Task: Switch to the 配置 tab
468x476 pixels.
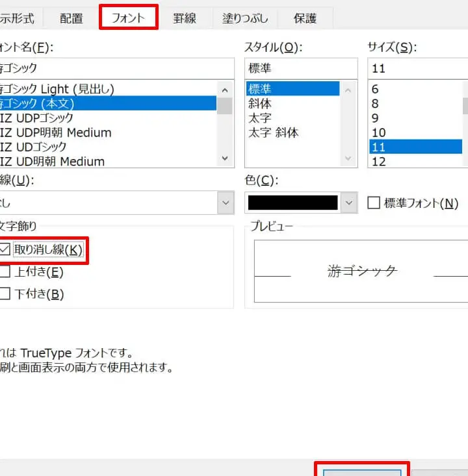Action: tap(71, 18)
